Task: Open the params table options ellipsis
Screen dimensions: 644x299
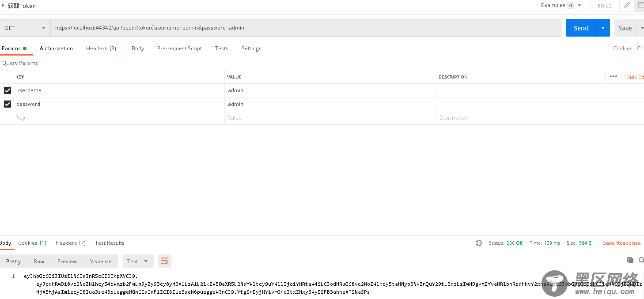Action: tap(613, 76)
